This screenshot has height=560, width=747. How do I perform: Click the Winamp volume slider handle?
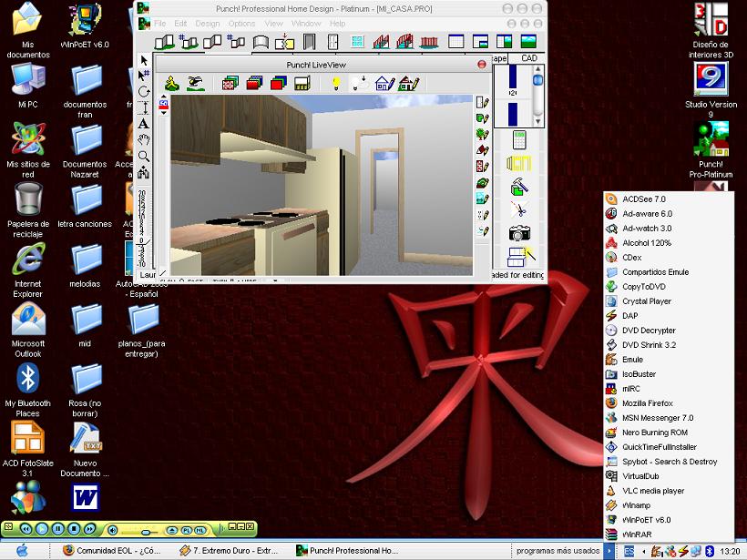click(147, 532)
